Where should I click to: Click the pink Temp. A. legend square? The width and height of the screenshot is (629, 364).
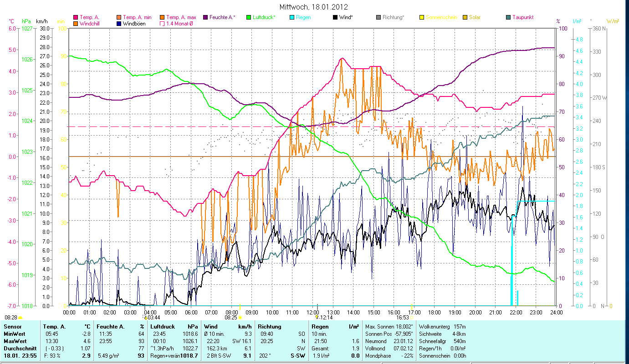point(76,17)
